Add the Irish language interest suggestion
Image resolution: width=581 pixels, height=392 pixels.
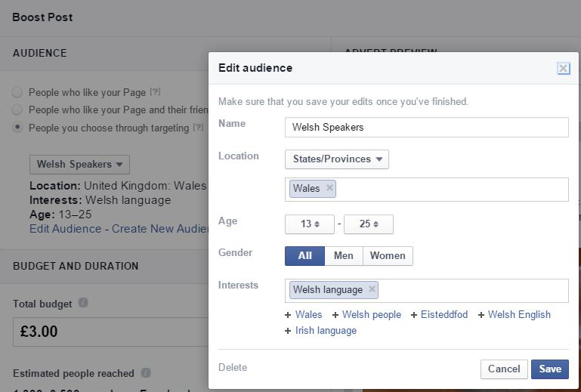[320, 331]
